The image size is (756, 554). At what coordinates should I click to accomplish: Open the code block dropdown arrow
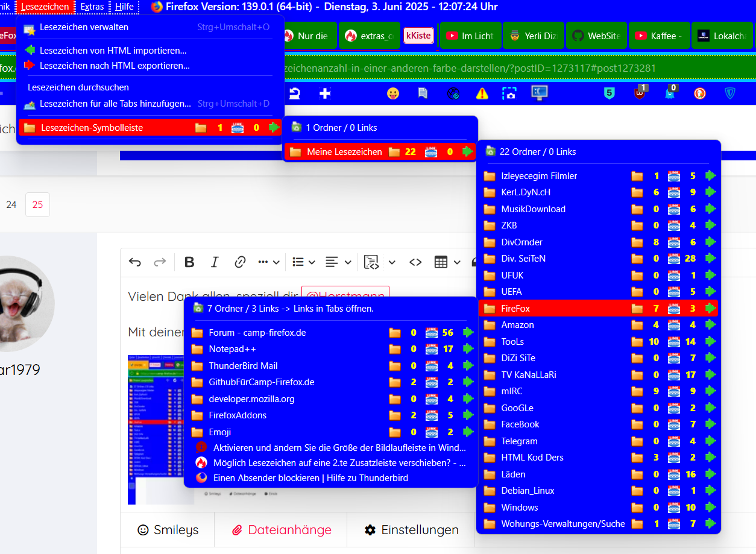392,262
